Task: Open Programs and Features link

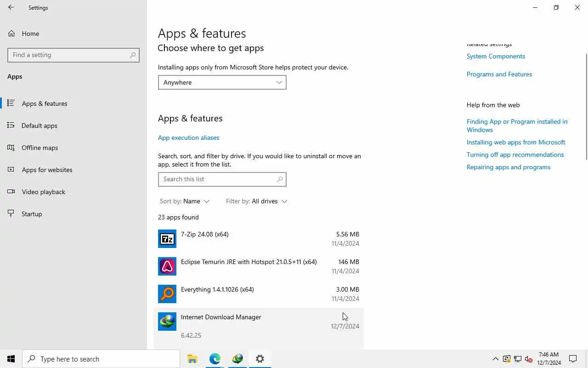Action: tap(499, 74)
